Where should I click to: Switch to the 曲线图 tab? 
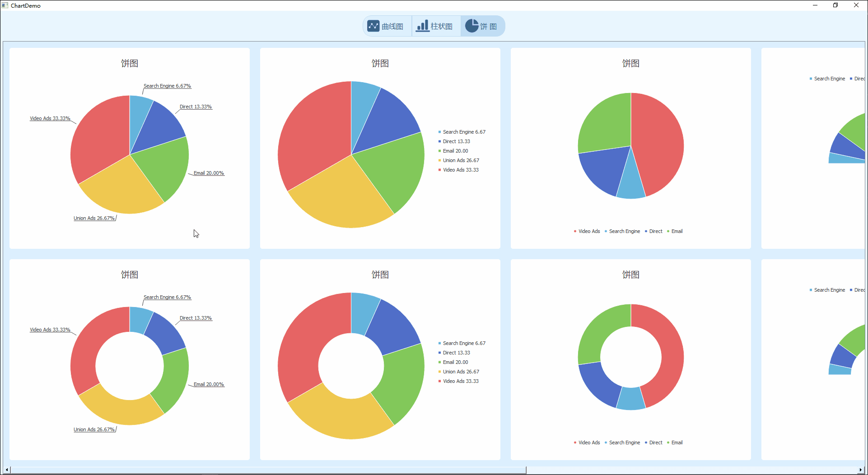coord(387,26)
